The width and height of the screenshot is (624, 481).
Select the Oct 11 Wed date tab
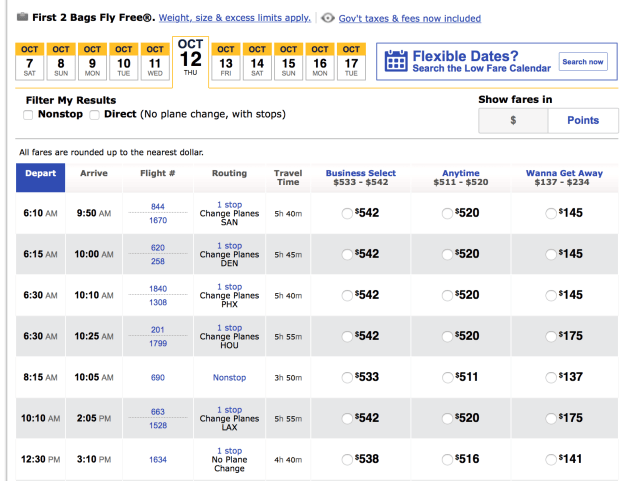(155, 61)
